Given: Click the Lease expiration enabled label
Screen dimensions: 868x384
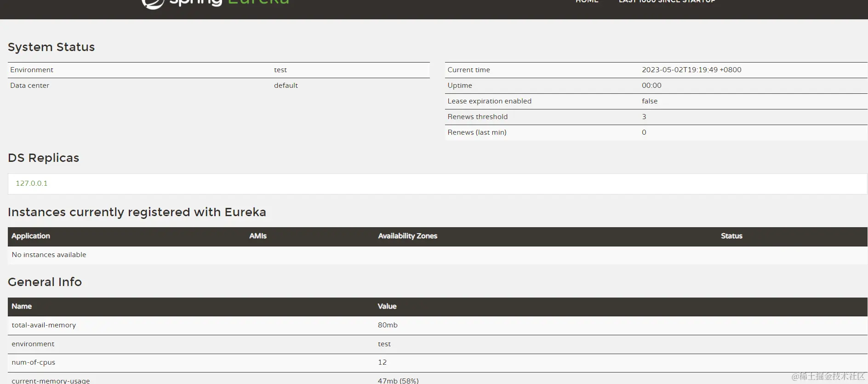Looking at the screenshot, I should [490, 101].
